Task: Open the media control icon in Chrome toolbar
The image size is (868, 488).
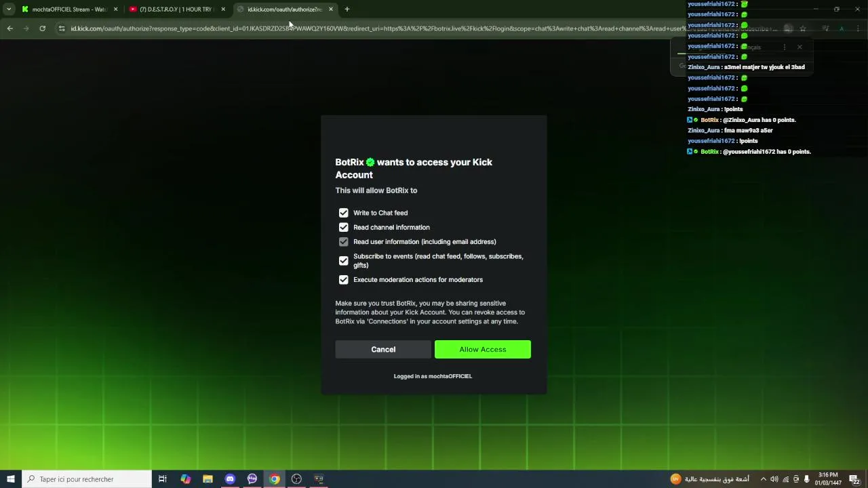Action: tap(825, 28)
